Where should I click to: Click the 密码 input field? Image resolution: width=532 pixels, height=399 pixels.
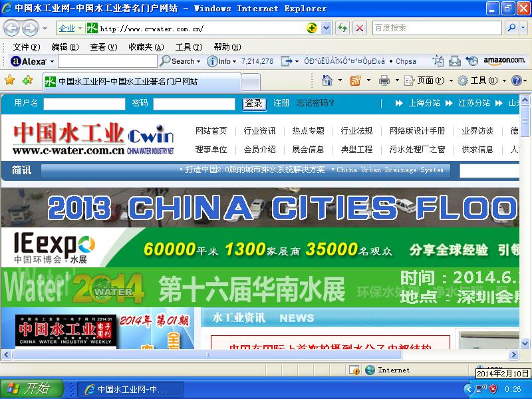coord(194,104)
